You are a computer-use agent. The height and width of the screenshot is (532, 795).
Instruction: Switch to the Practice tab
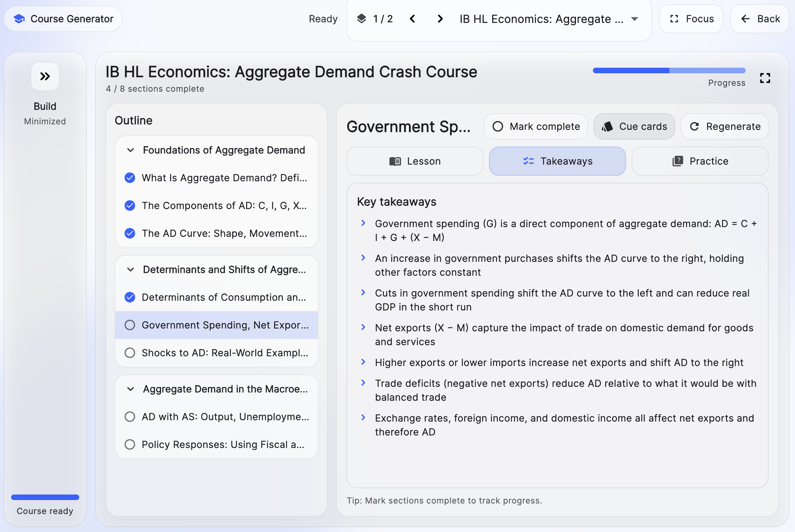(700, 161)
